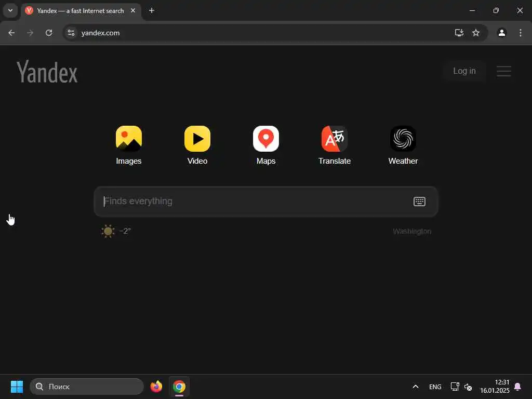The width and height of the screenshot is (532, 399).
Task: Open Yandex Translate service icon
Action: coord(334,138)
